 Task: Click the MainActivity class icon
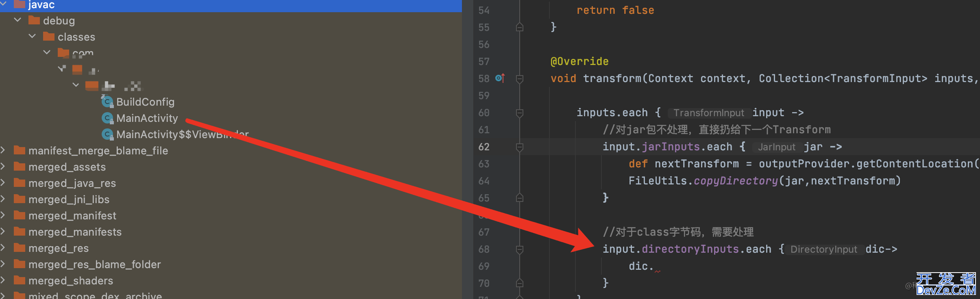tap(107, 118)
